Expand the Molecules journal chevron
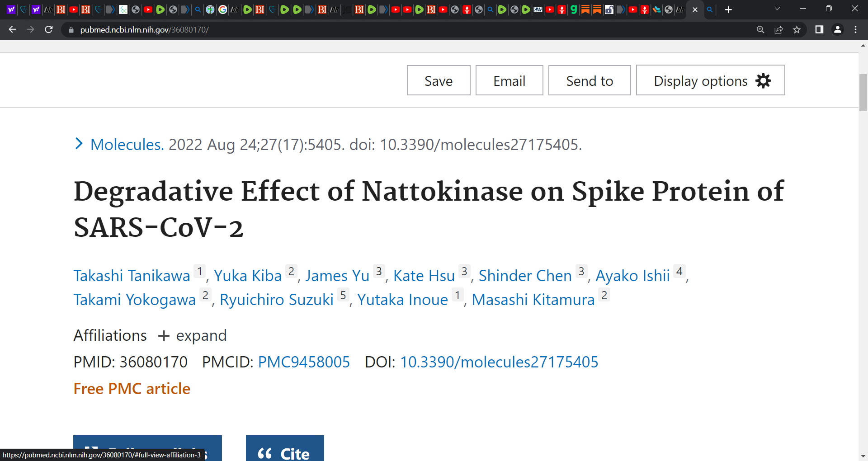868x461 pixels. 79,144
